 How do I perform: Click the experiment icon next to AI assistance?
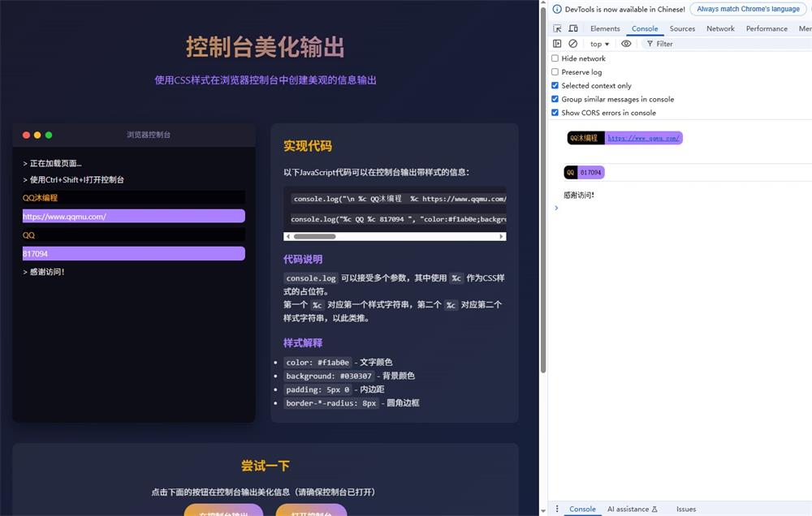pyautogui.click(x=655, y=509)
